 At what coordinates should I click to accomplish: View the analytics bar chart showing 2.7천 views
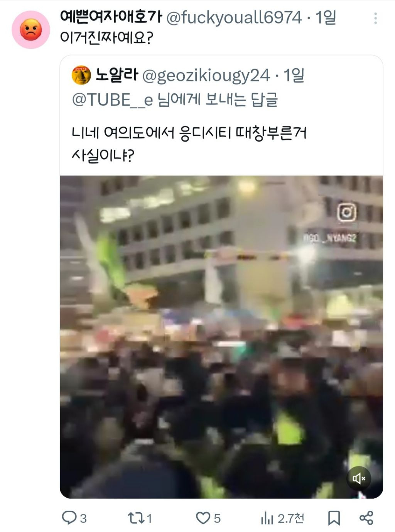tap(267, 518)
